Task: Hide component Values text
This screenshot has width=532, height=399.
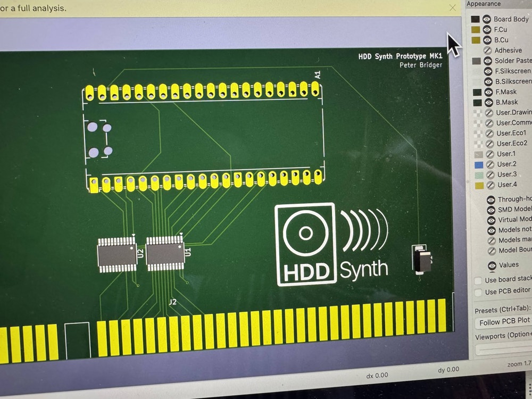Action: tap(492, 265)
